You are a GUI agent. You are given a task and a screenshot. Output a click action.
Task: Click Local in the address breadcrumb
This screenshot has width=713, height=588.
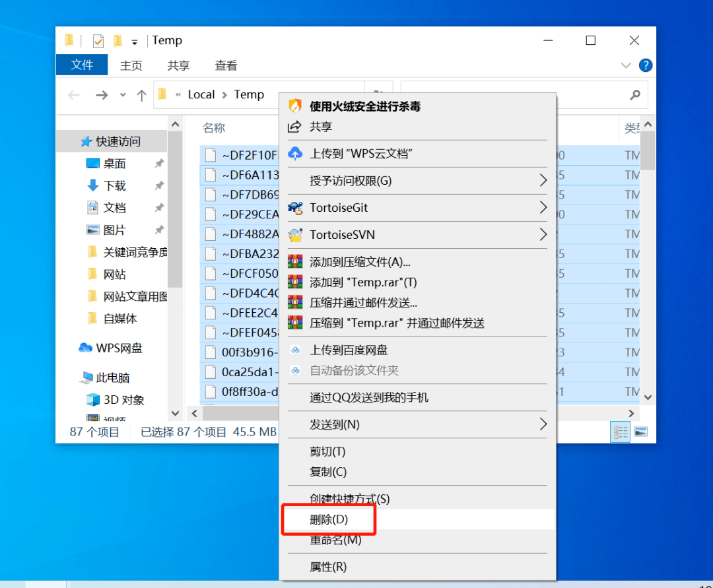201,94
